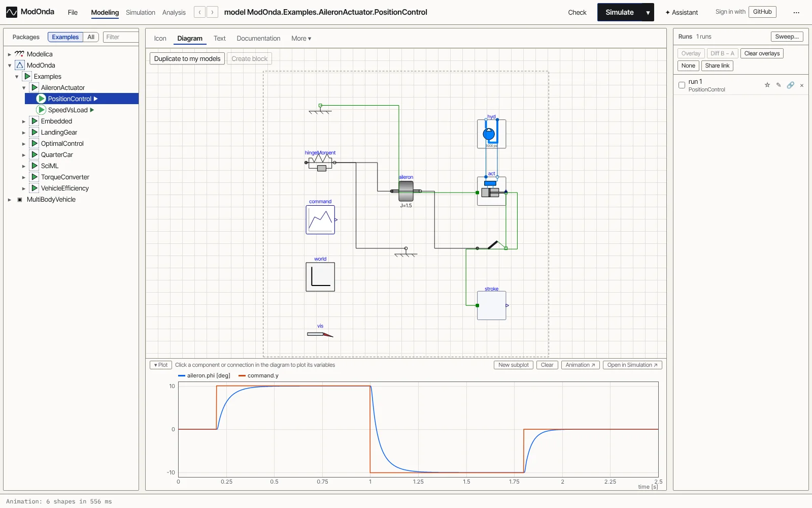The width and height of the screenshot is (812, 508).
Task: Switch package filter to All
Action: pyautogui.click(x=91, y=37)
